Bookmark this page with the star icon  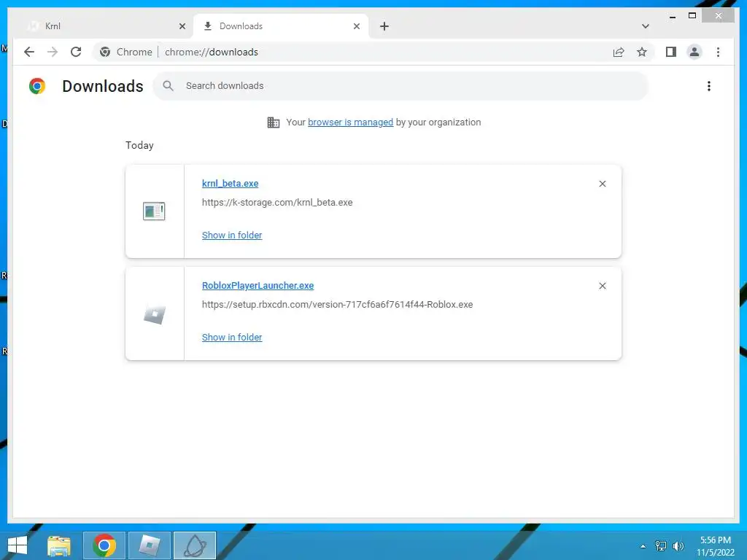[x=642, y=52]
